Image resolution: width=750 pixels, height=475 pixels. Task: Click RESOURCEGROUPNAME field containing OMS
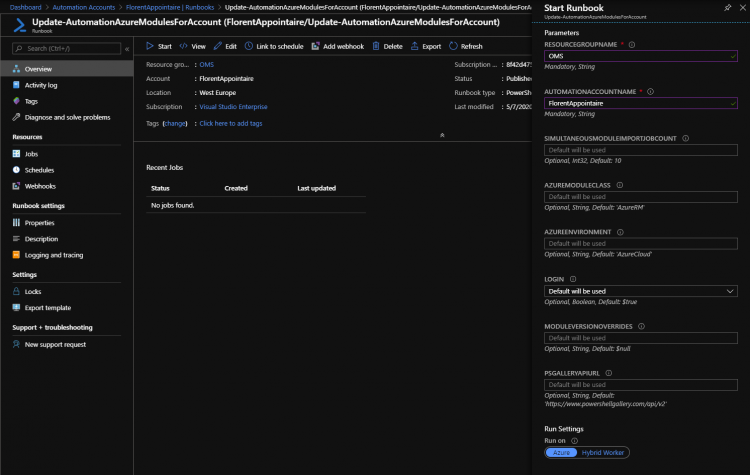coord(640,56)
